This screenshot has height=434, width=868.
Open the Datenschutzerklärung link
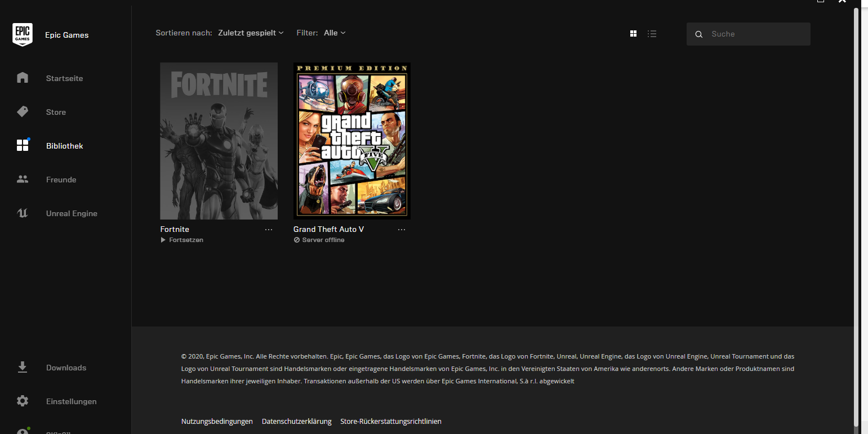click(297, 421)
